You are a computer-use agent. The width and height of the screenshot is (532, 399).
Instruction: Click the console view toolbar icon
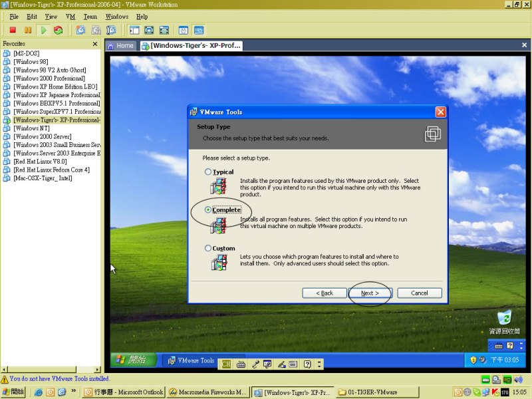pyautogui.click(x=199, y=30)
